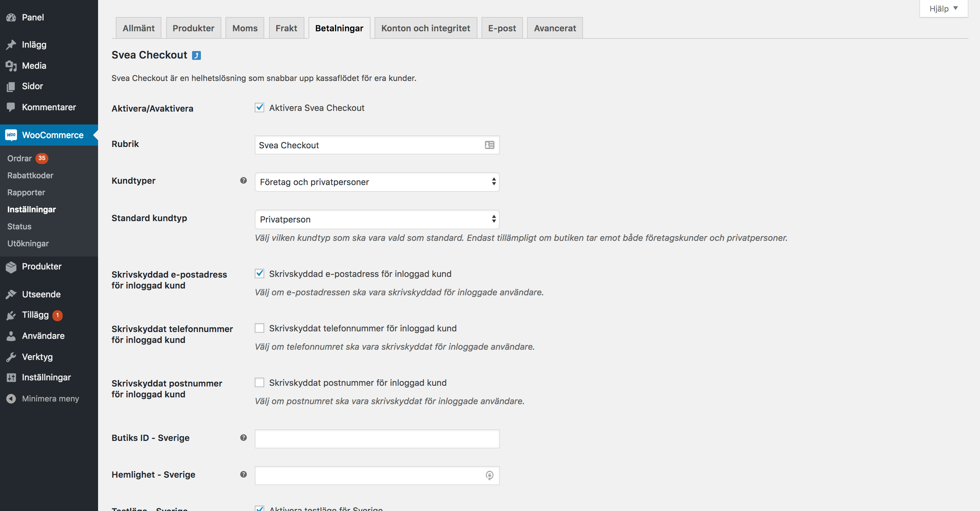This screenshot has height=511, width=980.
Task: Click the help icon beside Butiks ID - Sverige
Action: point(243,438)
